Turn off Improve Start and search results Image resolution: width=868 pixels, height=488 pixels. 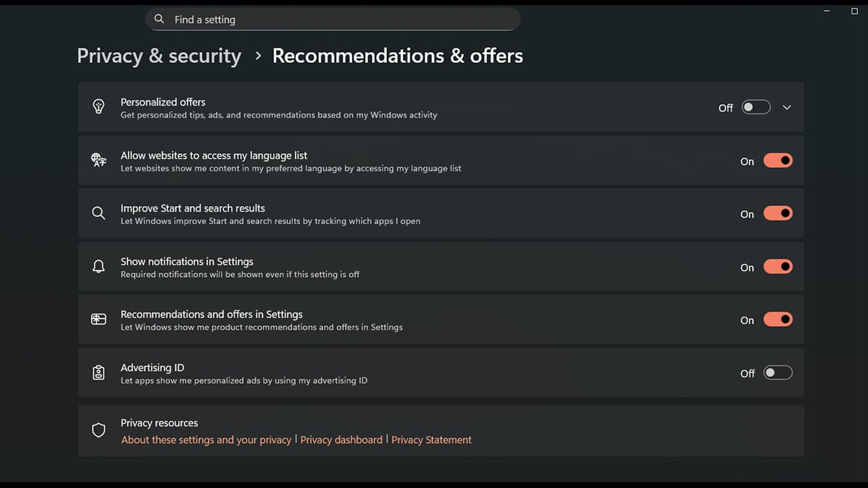tap(778, 213)
